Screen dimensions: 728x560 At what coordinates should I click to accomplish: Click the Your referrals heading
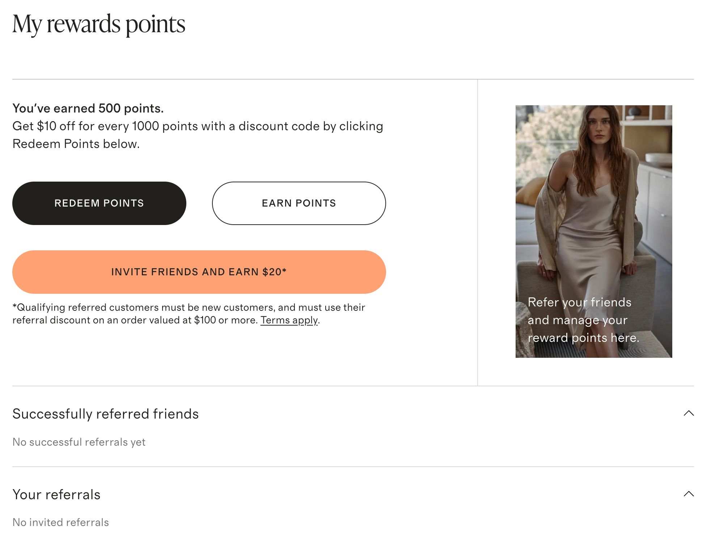point(56,495)
